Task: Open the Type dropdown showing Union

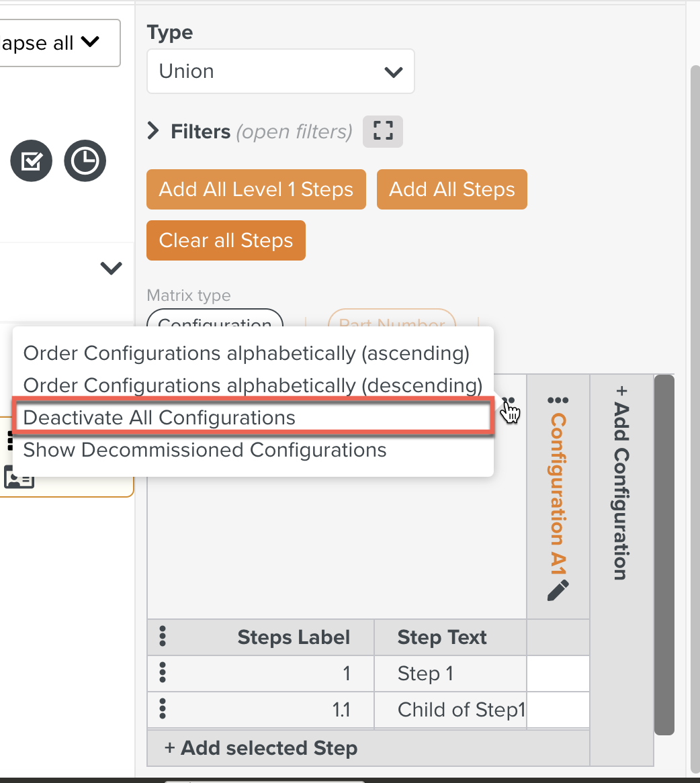Action: point(280,71)
